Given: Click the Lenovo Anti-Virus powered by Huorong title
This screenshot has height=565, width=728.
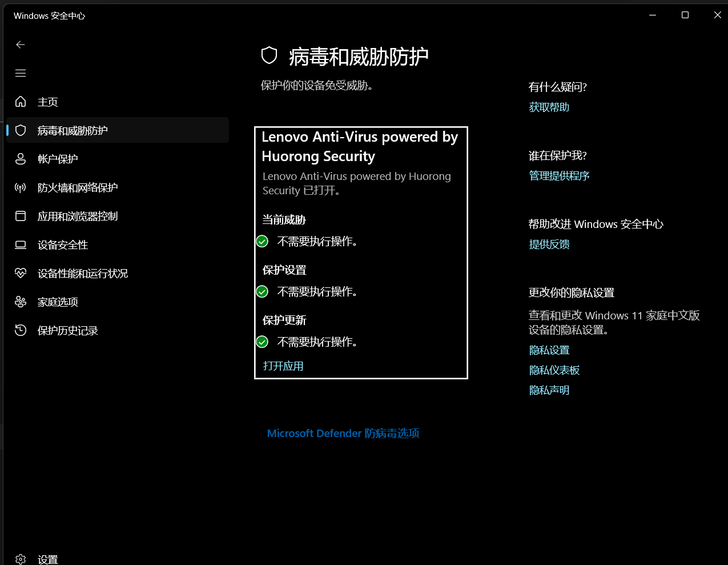Looking at the screenshot, I should (360, 146).
